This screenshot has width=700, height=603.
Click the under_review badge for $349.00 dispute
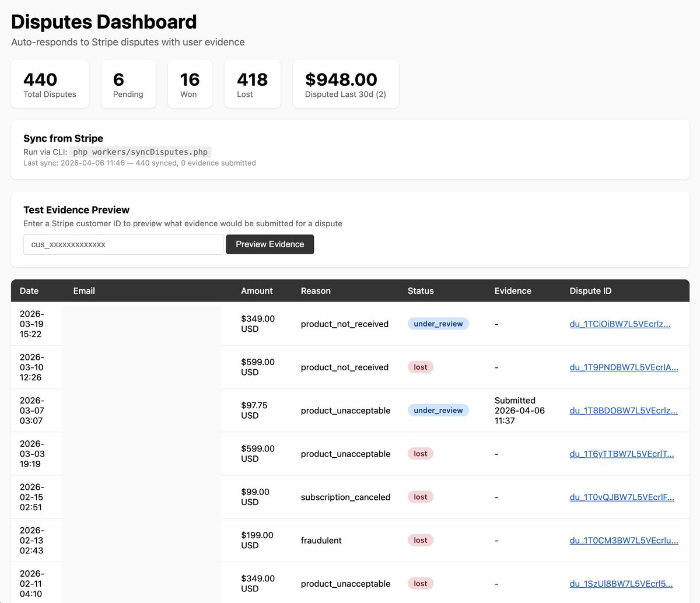438,324
